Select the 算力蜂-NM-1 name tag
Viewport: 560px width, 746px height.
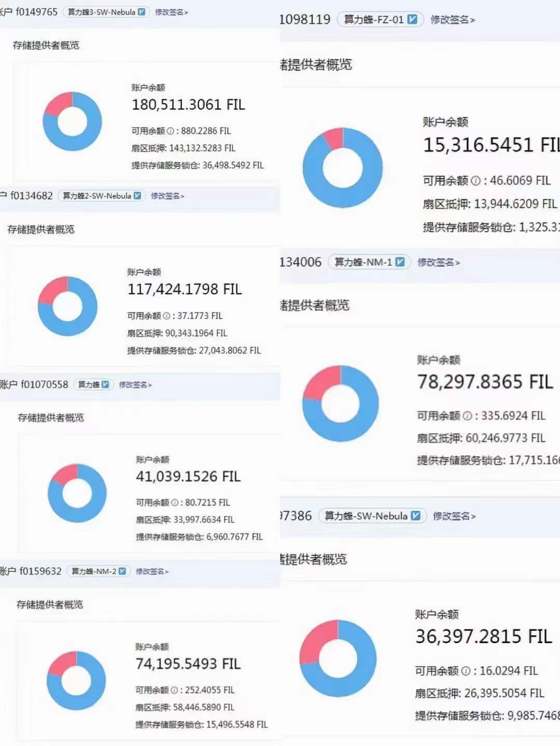click(369, 262)
